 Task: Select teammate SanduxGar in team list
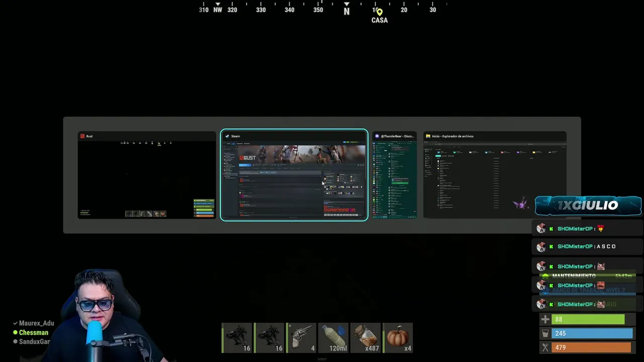coord(31,341)
